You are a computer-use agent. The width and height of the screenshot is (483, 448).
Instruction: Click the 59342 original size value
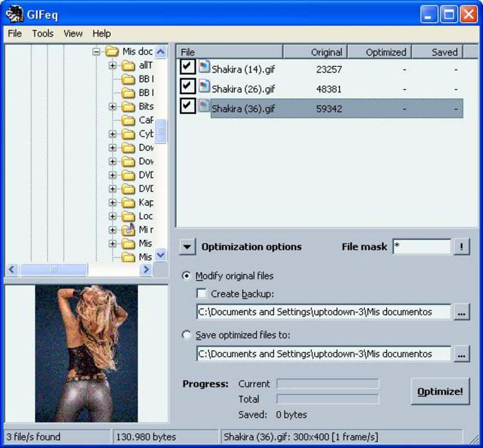(x=329, y=109)
